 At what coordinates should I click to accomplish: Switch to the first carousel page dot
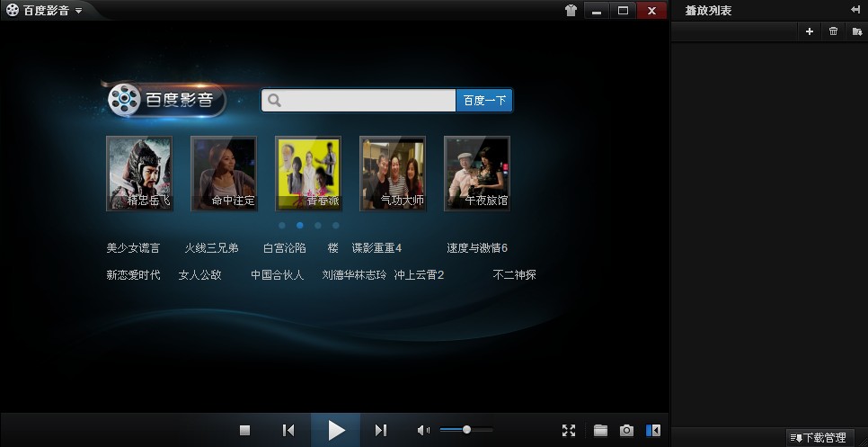(282, 226)
